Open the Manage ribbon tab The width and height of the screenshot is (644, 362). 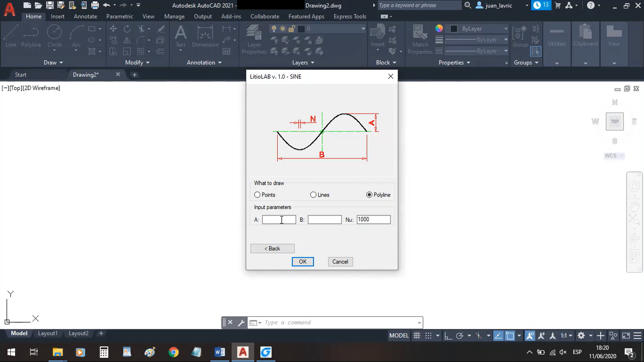click(x=174, y=16)
